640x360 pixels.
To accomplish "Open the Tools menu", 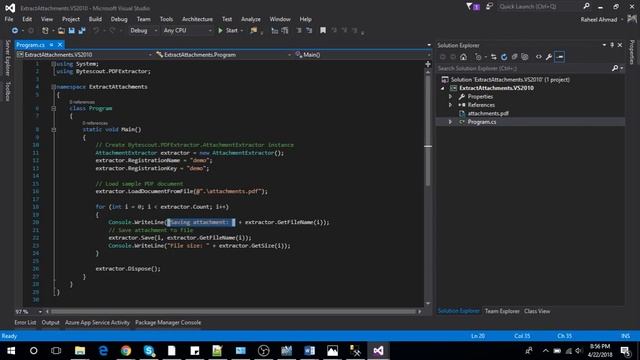I will coord(166,19).
